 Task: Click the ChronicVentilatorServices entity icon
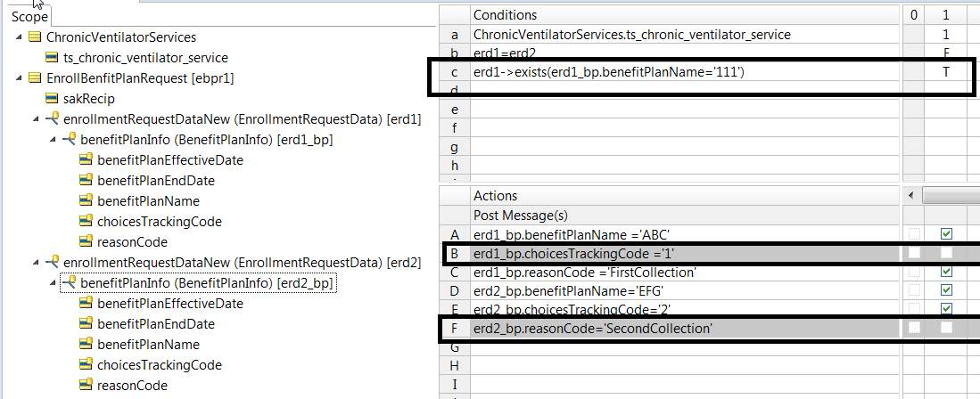point(35,37)
